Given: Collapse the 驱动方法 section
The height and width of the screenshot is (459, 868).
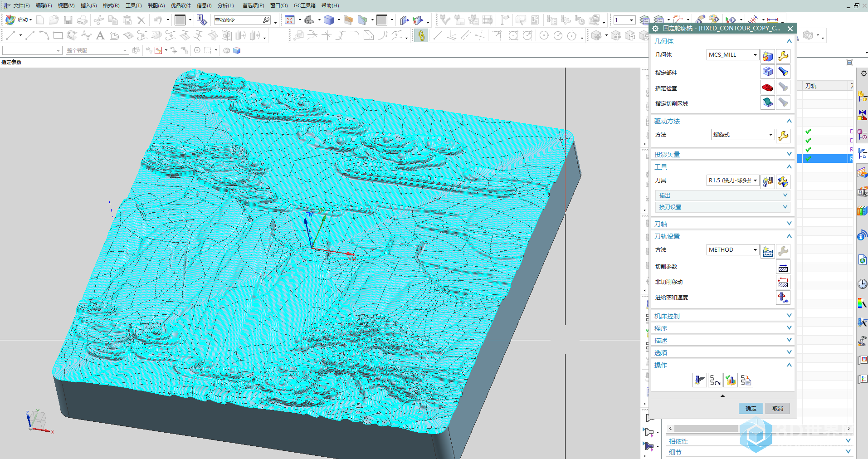Looking at the screenshot, I should [723, 121].
